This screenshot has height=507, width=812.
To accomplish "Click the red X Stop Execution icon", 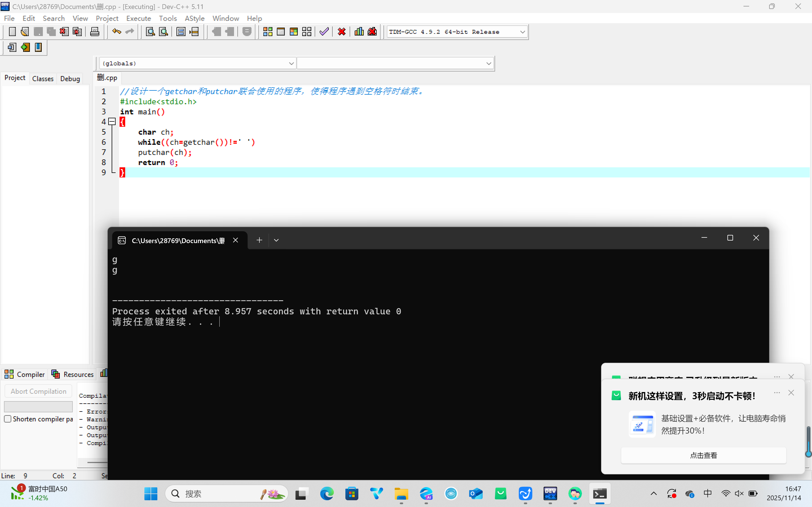I will 342,32.
